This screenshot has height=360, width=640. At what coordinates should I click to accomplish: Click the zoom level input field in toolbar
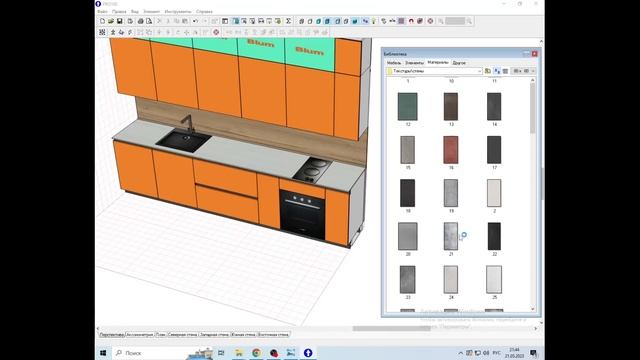455,21
